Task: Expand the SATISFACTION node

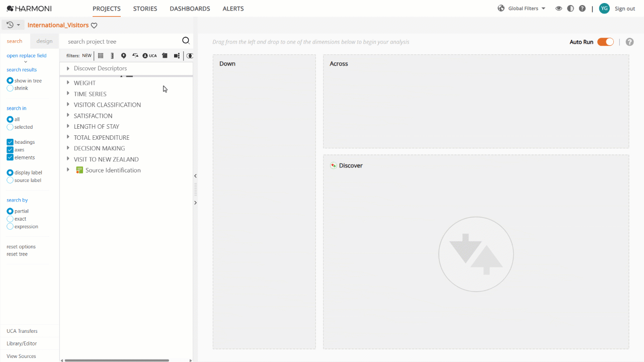Action: pos(68,116)
